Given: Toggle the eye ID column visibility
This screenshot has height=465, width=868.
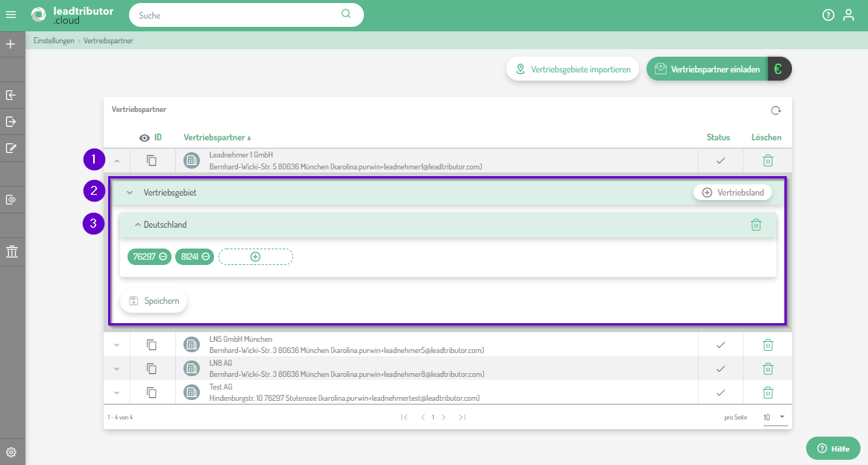Looking at the screenshot, I should click(145, 137).
